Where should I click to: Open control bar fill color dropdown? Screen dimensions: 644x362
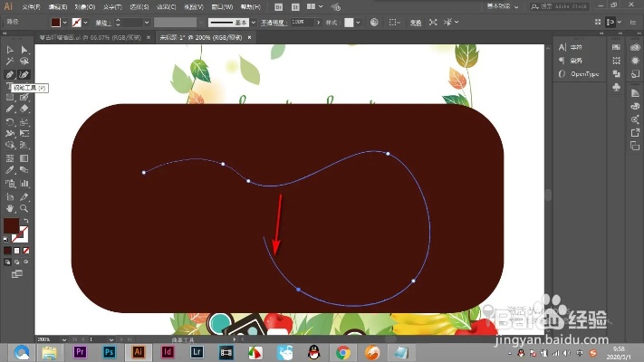click(64, 23)
